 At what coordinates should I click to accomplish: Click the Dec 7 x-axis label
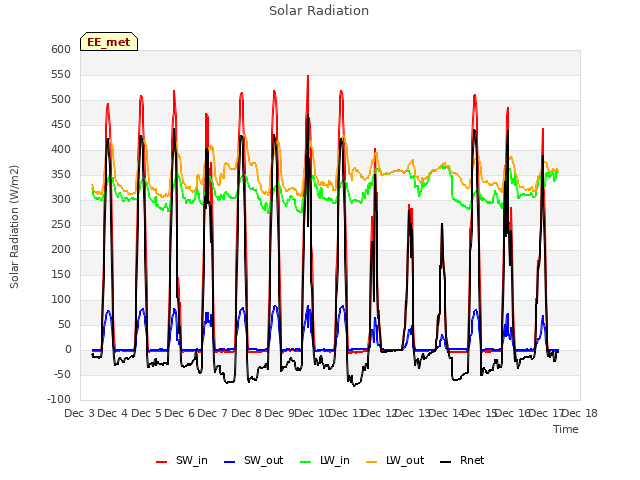coord(212,413)
